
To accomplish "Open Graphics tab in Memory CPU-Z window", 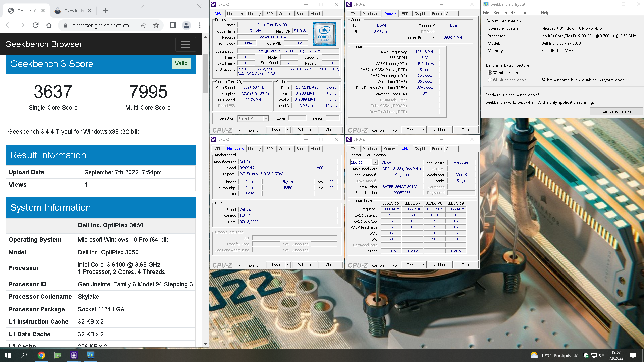I will [421, 14].
